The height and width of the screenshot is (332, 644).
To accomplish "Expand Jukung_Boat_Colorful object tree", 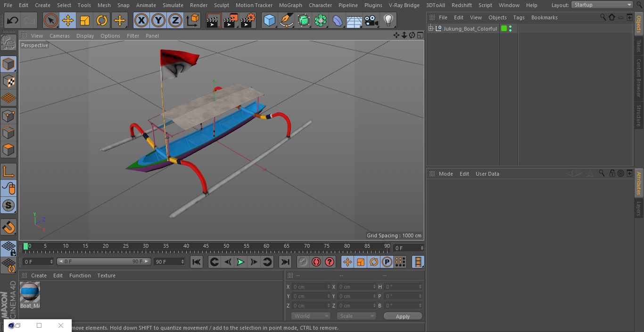I will [430, 29].
